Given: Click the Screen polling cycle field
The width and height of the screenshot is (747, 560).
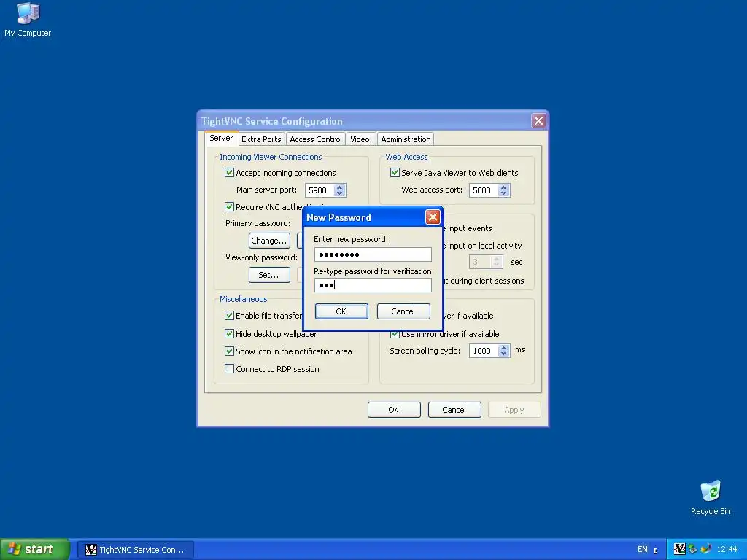Looking at the screenshot, I should click(x=484, y=351).
